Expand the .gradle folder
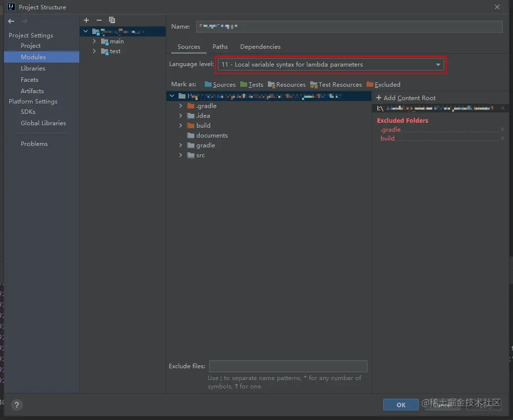The width and height of the screenshot is (513, 420). (x=181, y=105)
